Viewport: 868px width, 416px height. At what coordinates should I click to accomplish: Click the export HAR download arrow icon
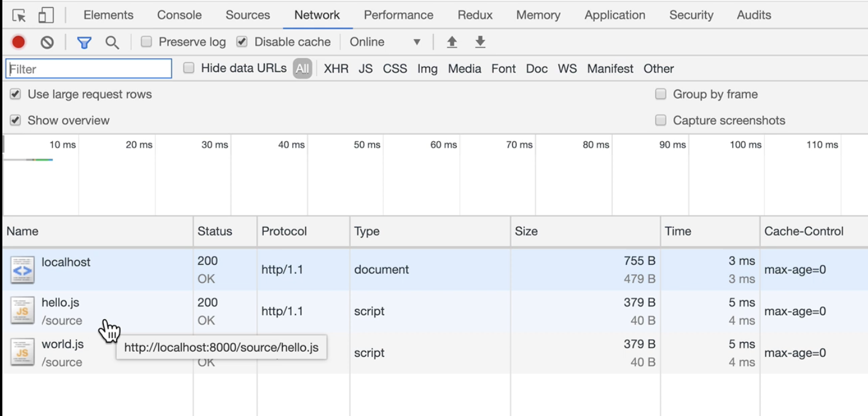[x=480, y=42]
